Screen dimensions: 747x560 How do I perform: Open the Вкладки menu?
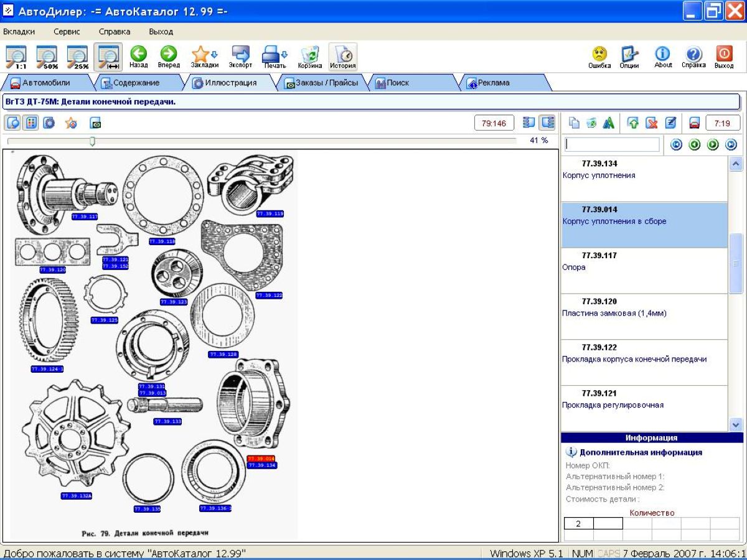pos(19,31)
